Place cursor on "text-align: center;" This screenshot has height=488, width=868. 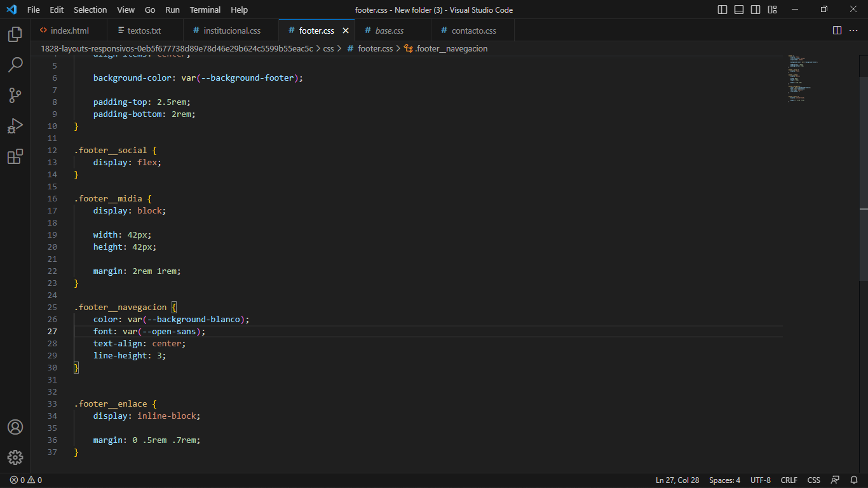[140, 344]
